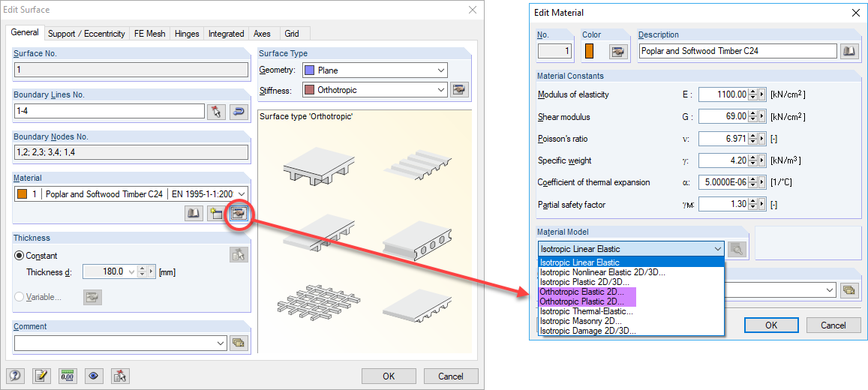This screenshot has height=390, width=868.
Task: Click the Specific weight stepper arrows
Action: (x=752, y=160)
